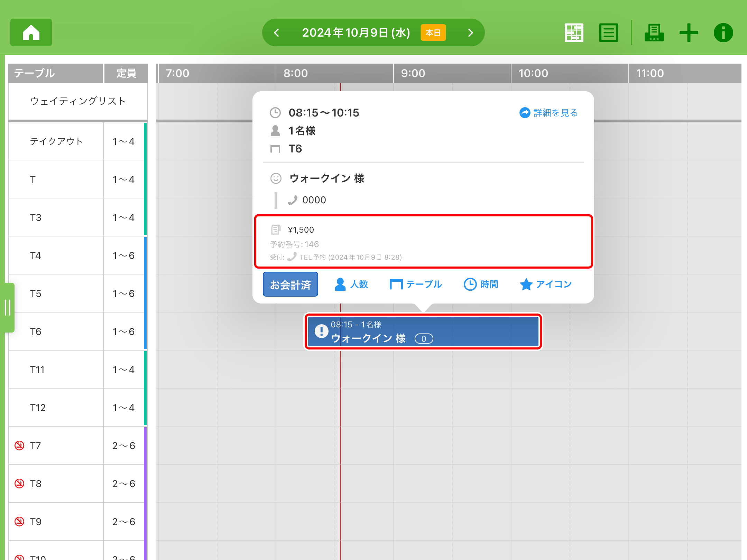This screenshot has width=747, height=560.
Task: Go to the home screen
Action: pyautogui.click(x=31, y=32)
